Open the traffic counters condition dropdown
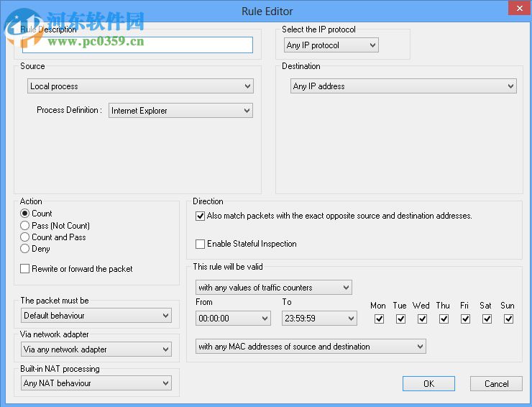 273,288
